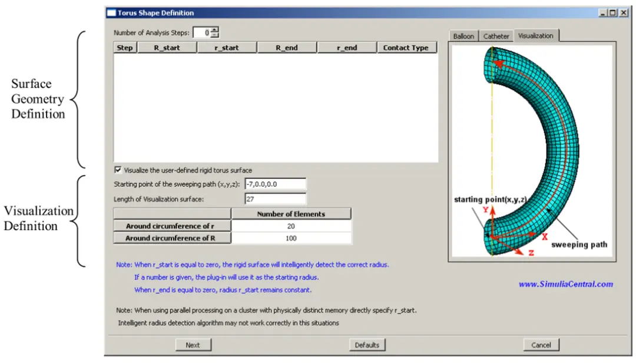Edit the sweeping path starting point field
Screen dimensions: 636x364
coord(276,184)
